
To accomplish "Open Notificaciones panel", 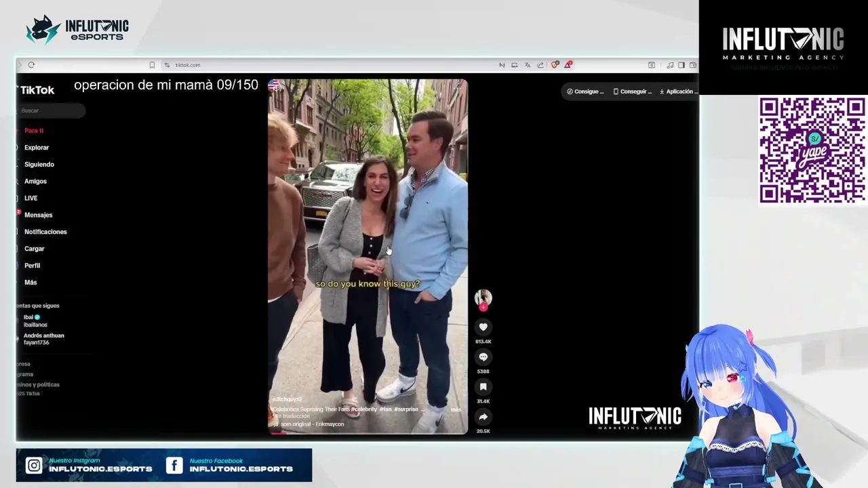I will coord(45,232).
